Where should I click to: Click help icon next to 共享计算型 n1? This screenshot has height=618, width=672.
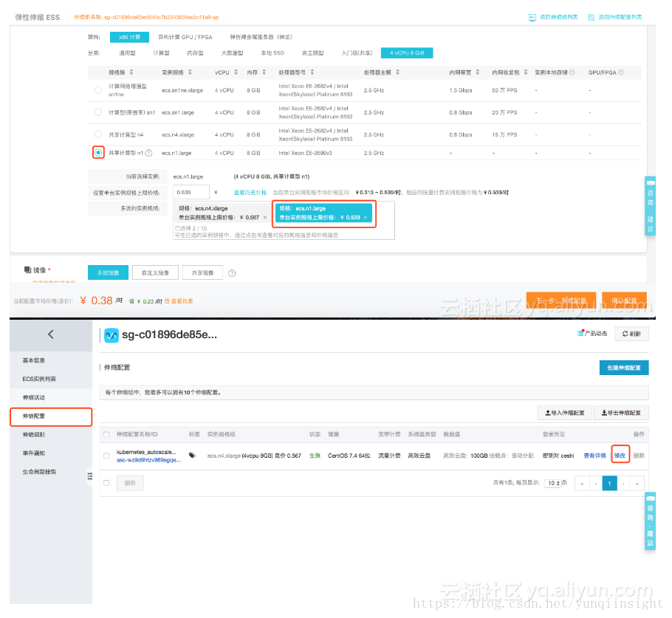[x=148, y=153]
